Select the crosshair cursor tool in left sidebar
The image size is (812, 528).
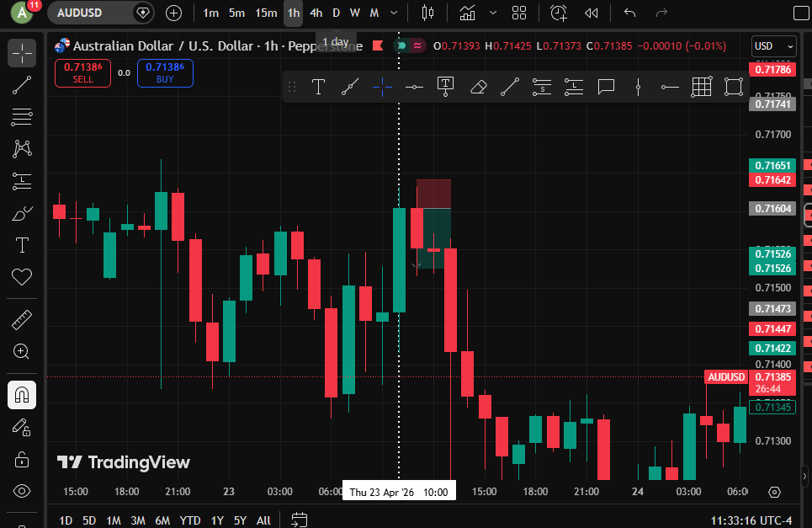coord(22,53)
